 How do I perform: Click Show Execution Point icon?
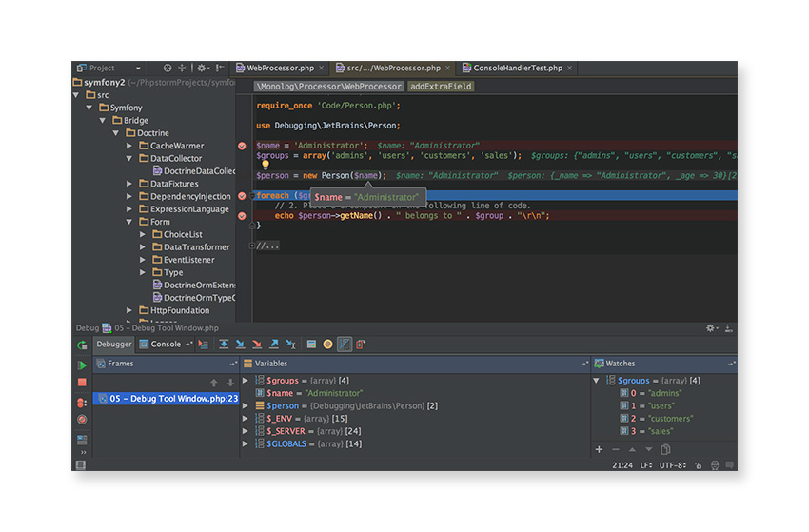pos(204,345)
